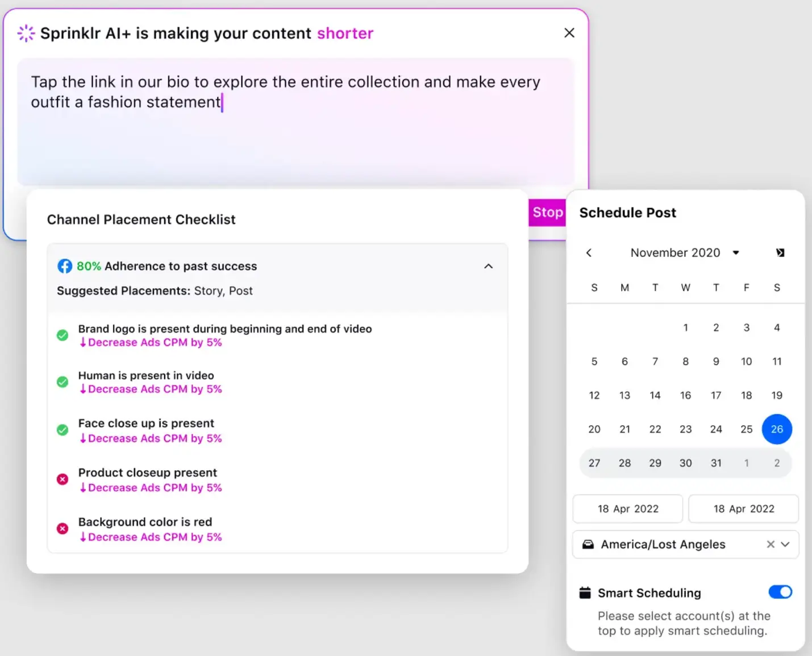Clear the America/Lost Angeles timezone
This screenshot has height=656, width=812.
[x=771, y=544]
